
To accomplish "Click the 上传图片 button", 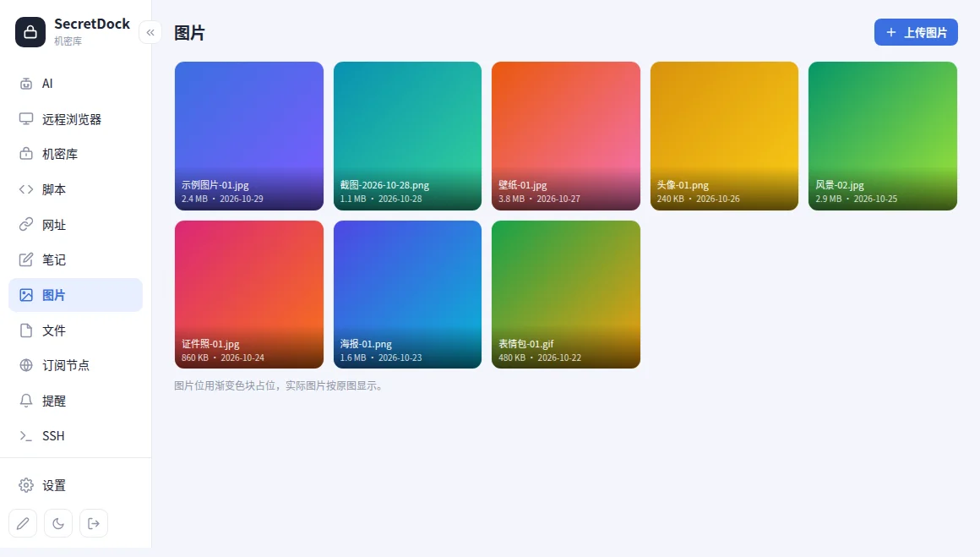I will [x=916, y=32].
